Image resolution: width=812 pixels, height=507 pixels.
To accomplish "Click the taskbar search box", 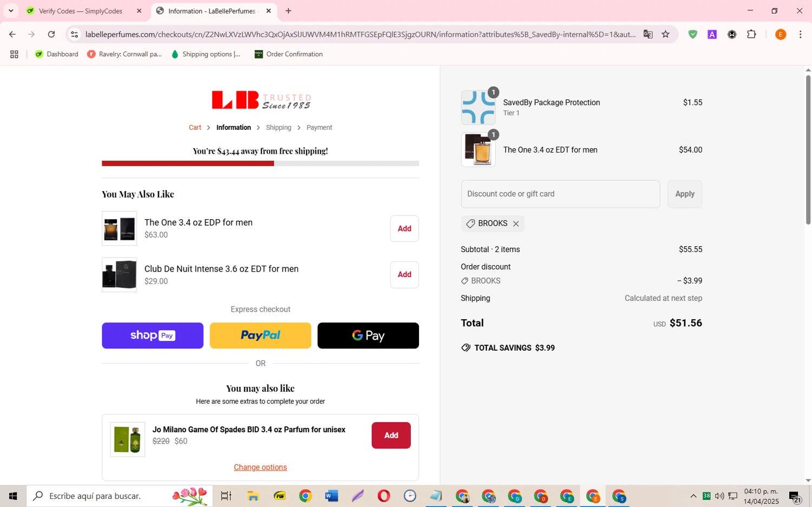I will (120, 496).
